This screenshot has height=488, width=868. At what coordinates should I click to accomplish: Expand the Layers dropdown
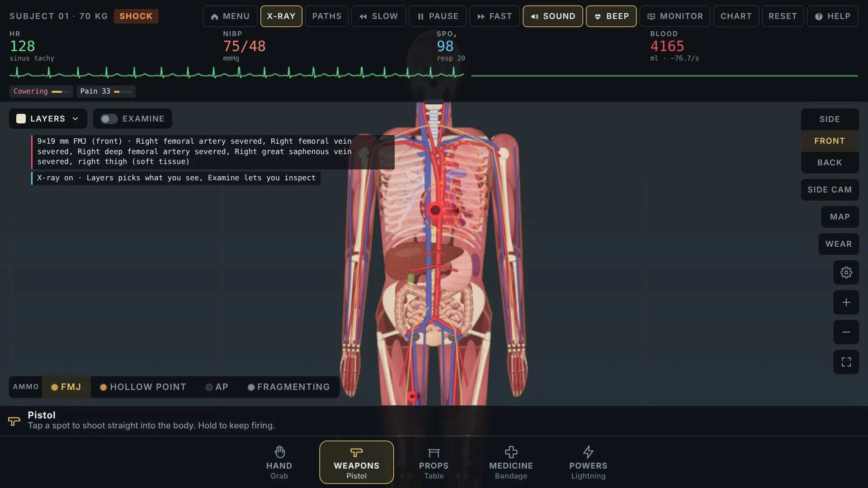tap(48, 119)
